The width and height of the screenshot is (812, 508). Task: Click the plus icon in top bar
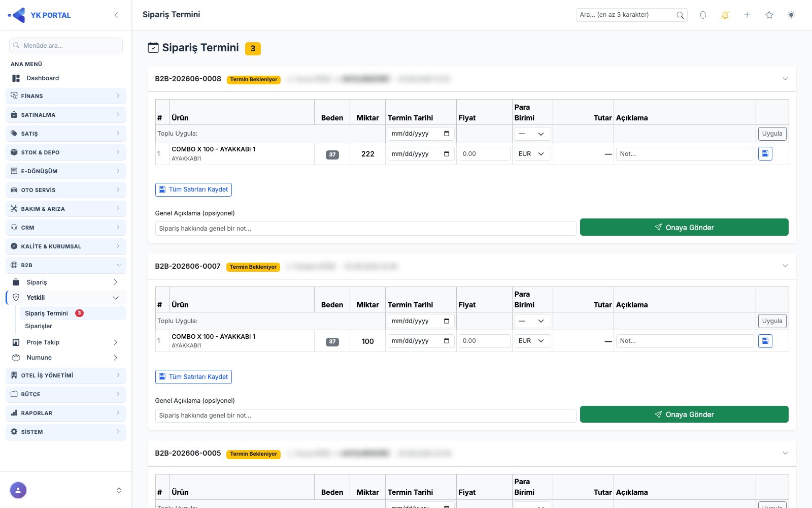[x=747, y=15]
